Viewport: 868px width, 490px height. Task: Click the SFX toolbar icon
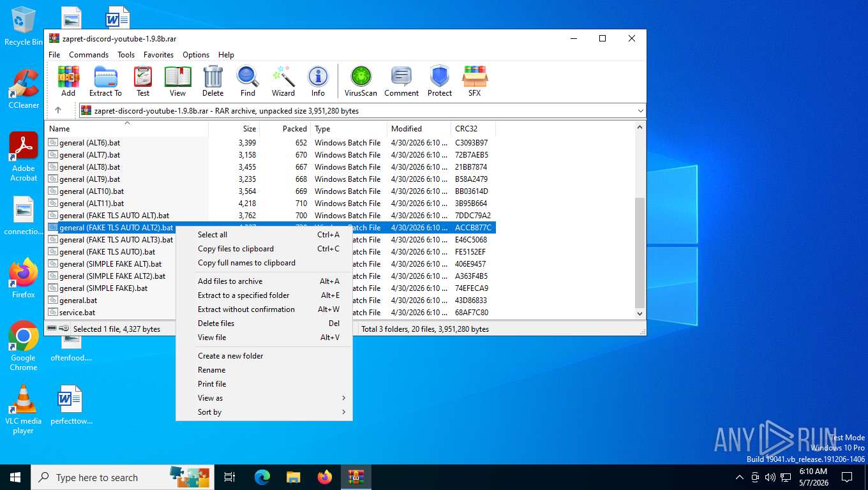[474, 81]
